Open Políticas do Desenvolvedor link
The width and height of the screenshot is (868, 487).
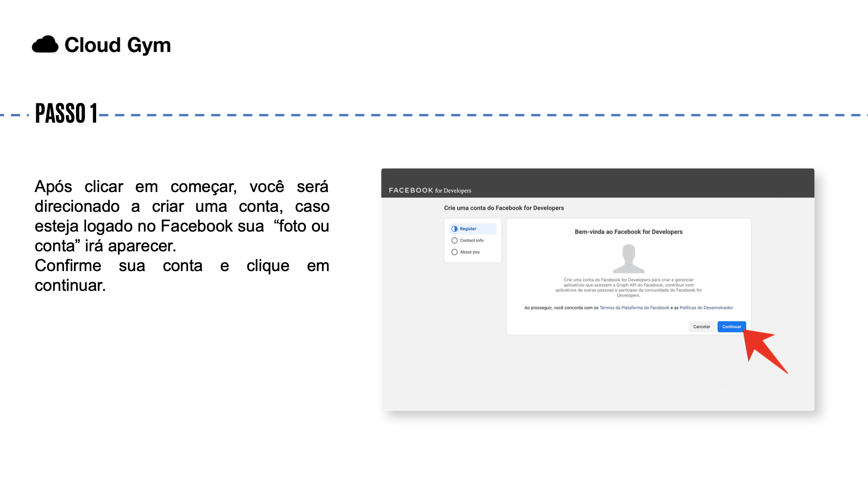click(706, 308)
